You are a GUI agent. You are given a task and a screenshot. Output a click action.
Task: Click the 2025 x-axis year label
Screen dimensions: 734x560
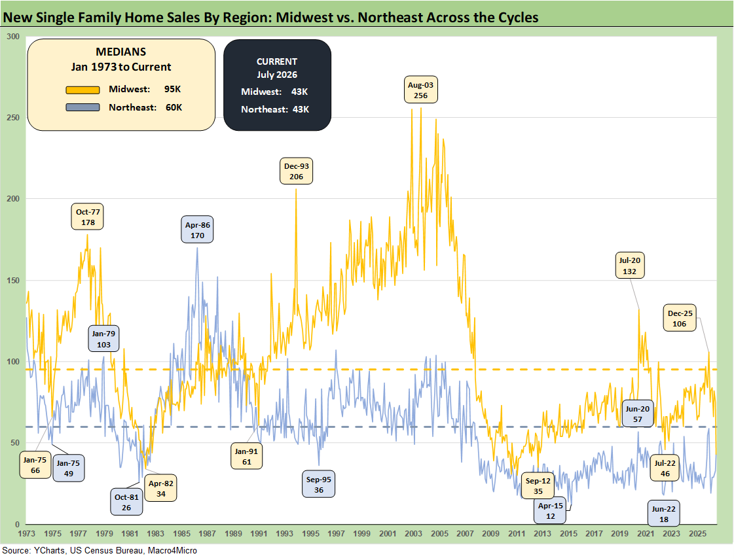pyautogui.click(x=697, y=533)
